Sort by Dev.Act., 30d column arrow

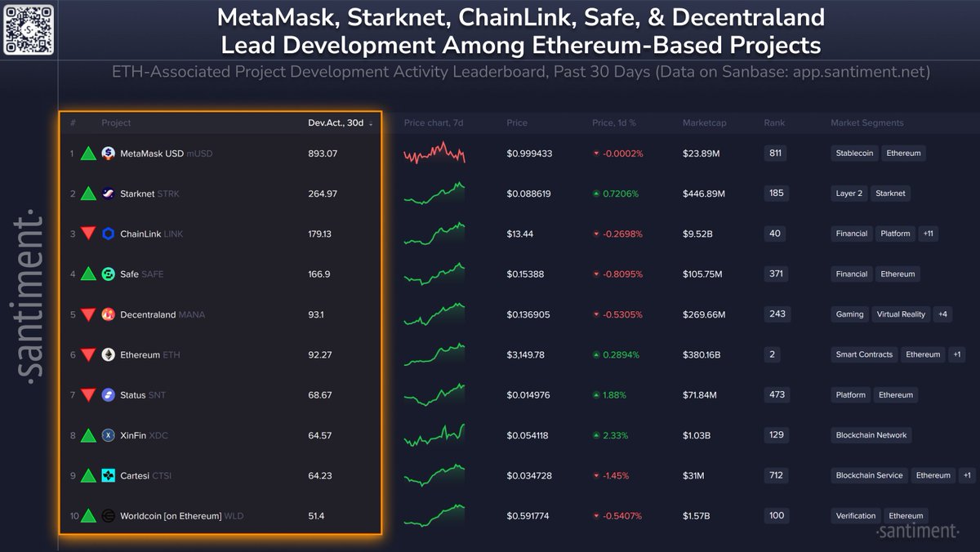pyautogui.click(x=372, y=124)
